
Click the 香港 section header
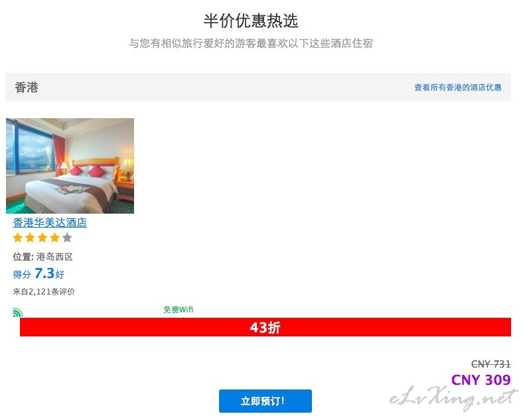[x=27, y=88]
